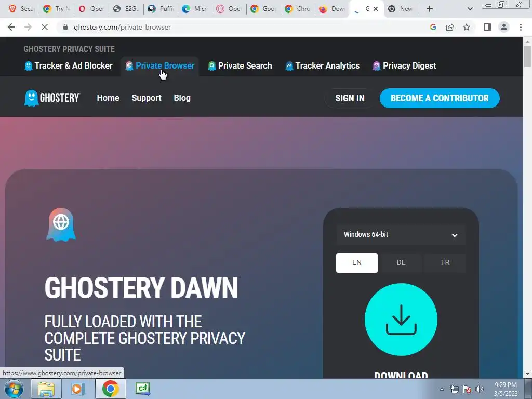Open Tracker & Ad Blocker link
The image size is (532, 399).
69,66
